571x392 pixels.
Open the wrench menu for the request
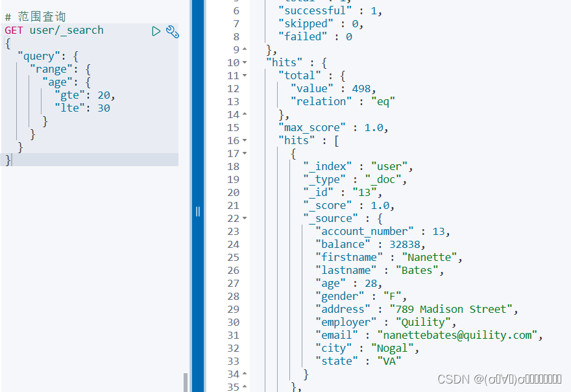172,32
